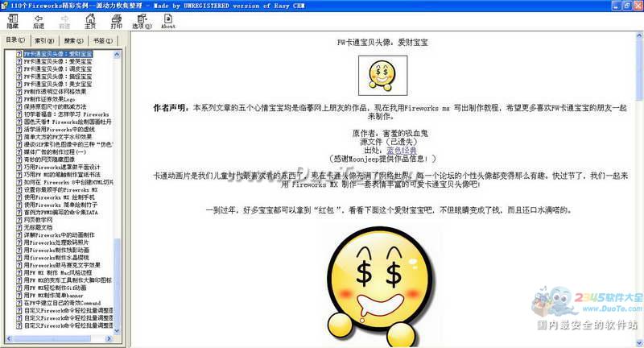Click the contents tree scroll-up arrow
Viewport: 644px width, 348px height.
pos(117,54)
